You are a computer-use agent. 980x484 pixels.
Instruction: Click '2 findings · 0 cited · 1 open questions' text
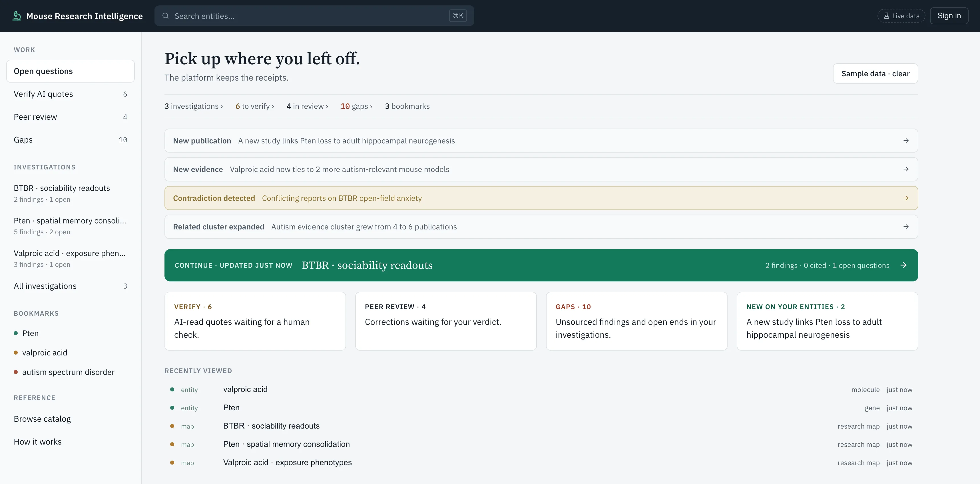[x=827, y=265]
